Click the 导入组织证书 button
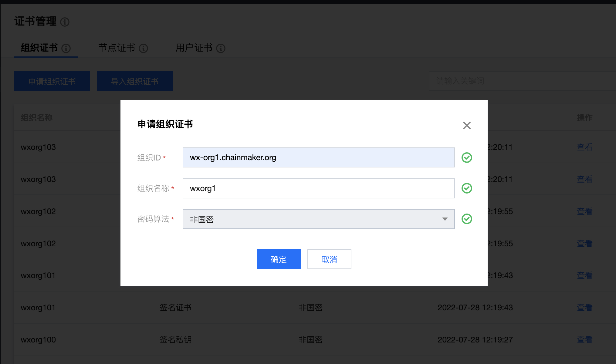This screenshot has width=616, height=364. [135, 81]
